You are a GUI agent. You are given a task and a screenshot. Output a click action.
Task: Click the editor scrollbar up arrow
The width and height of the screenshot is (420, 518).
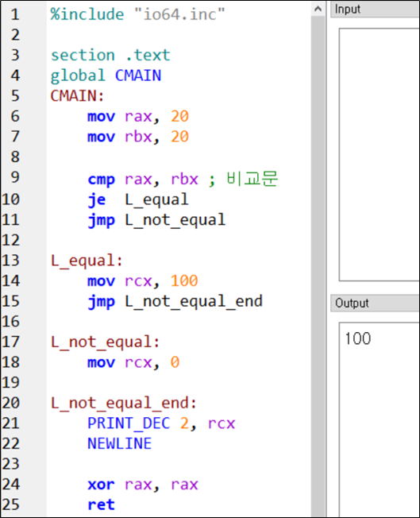[318, 9]
